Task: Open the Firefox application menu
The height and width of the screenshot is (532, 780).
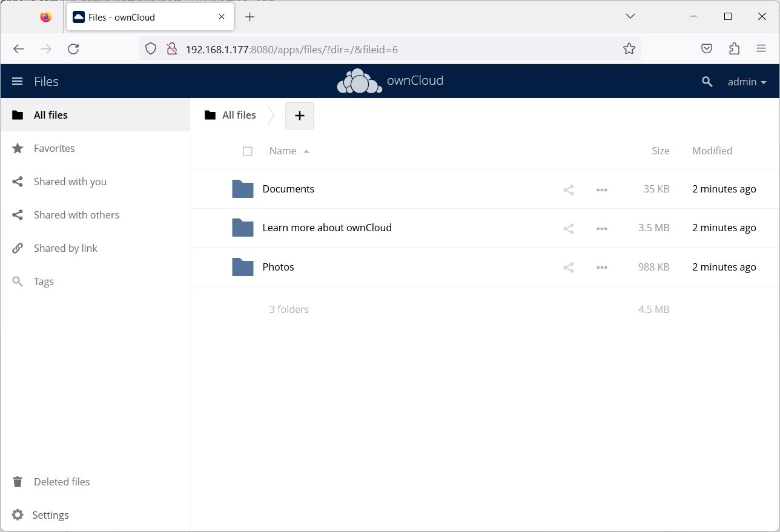Action: (761, 49)
